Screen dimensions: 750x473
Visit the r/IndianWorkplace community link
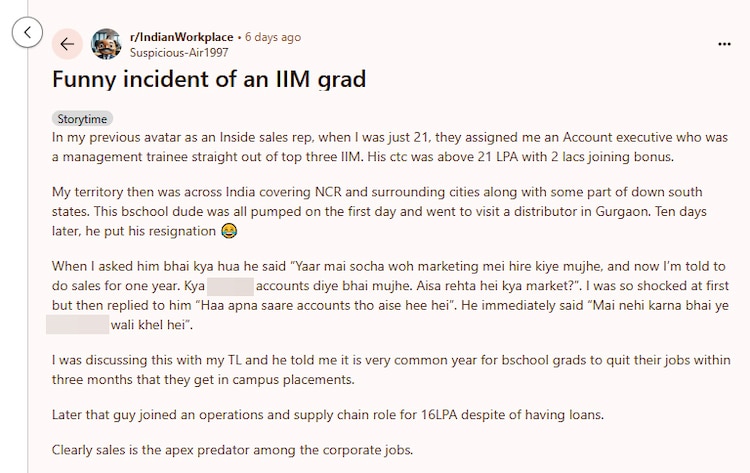pos(183,37)
